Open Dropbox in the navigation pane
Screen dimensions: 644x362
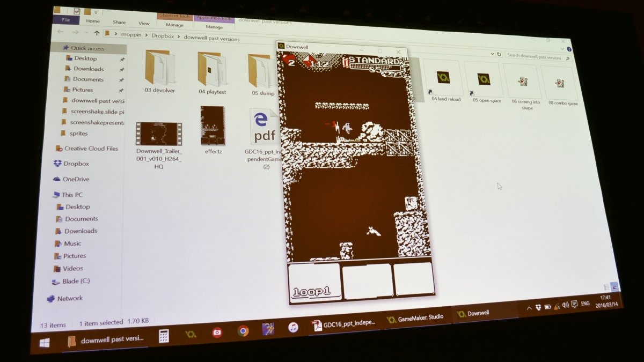coord(71,164)
